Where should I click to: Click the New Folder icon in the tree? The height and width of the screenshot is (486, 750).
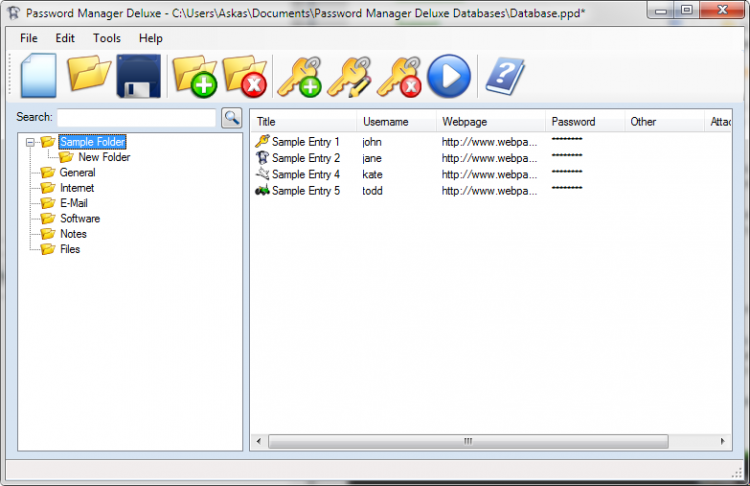(x=66, y=157)
